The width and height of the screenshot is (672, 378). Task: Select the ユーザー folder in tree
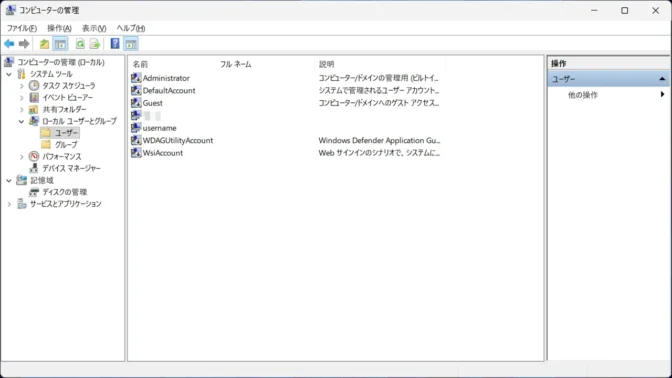click(66, 133)
